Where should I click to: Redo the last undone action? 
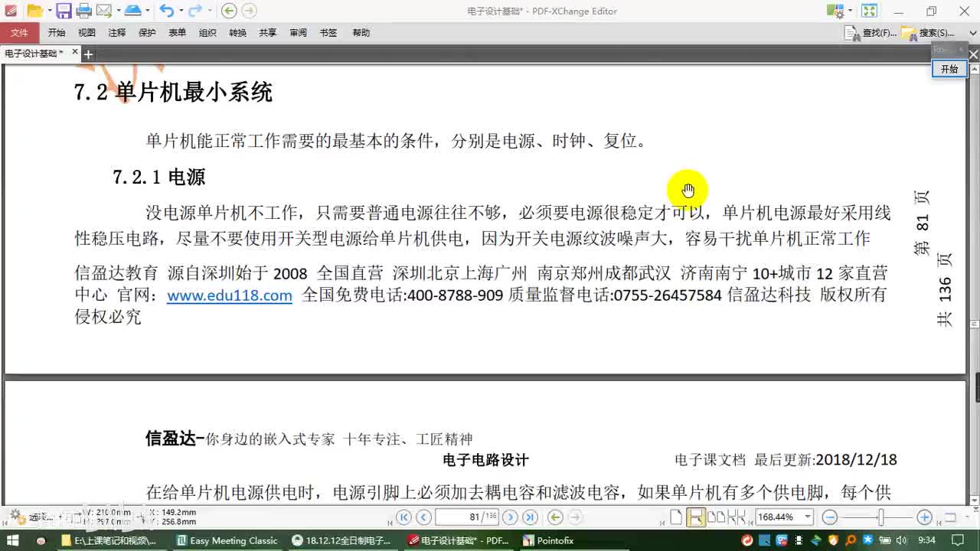point(195,11)
